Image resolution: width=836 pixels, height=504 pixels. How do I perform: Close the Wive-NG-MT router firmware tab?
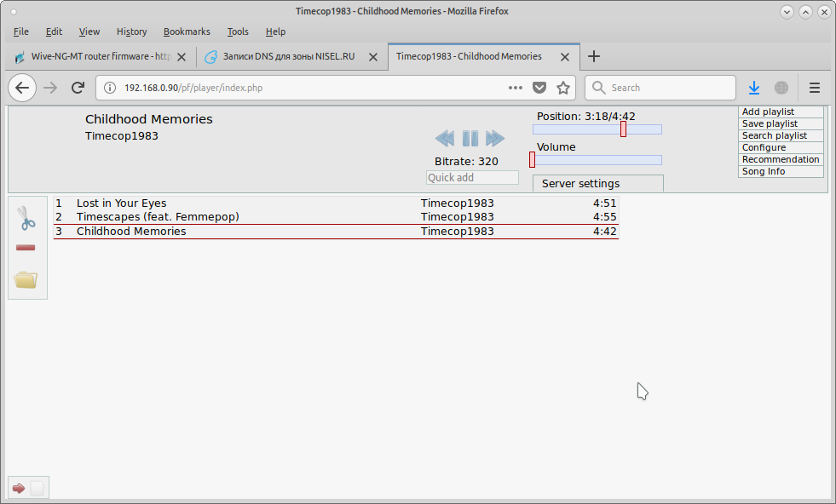pos(182,57)
